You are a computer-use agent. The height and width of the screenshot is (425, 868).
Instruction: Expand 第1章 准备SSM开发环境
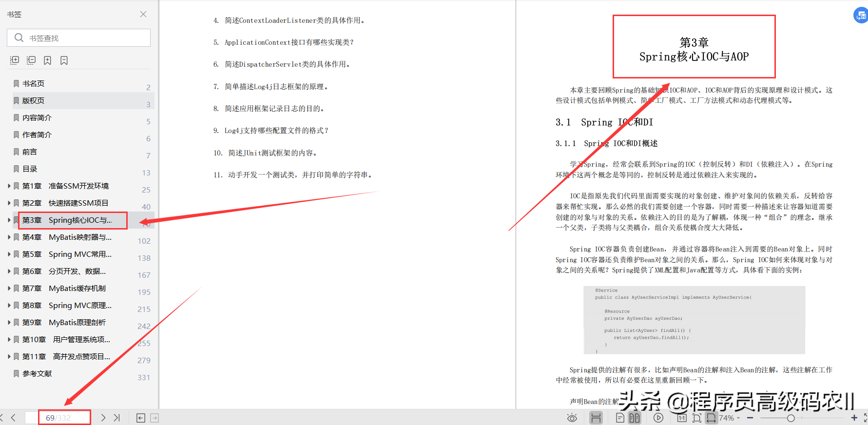tap(9, 186)
